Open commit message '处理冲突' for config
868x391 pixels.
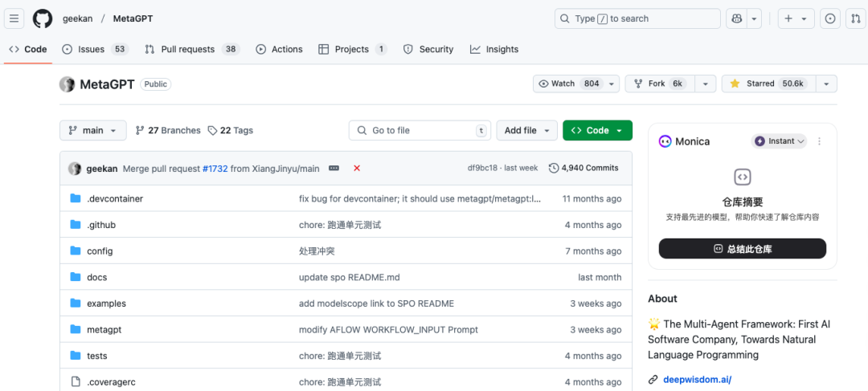(317, 251)
